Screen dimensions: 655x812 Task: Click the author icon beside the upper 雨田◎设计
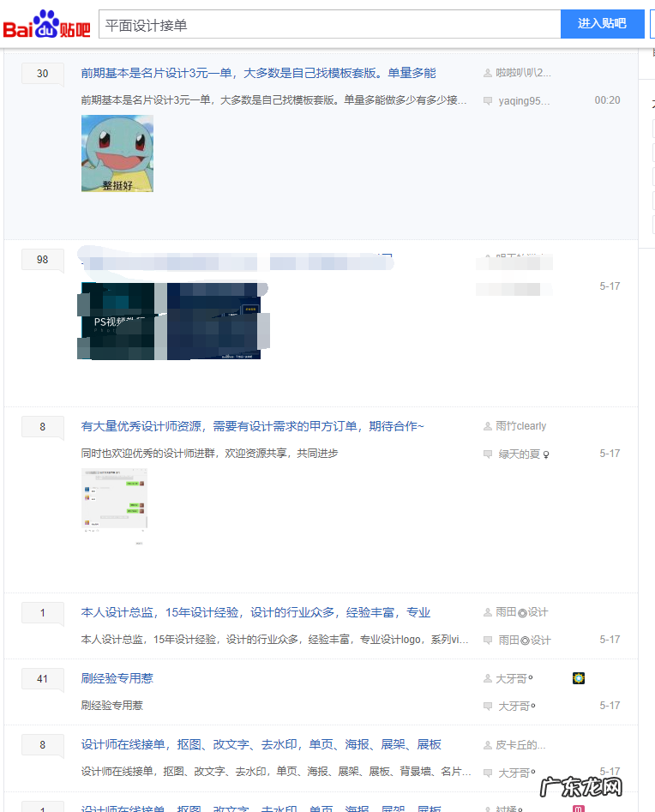tap(488, 612)
